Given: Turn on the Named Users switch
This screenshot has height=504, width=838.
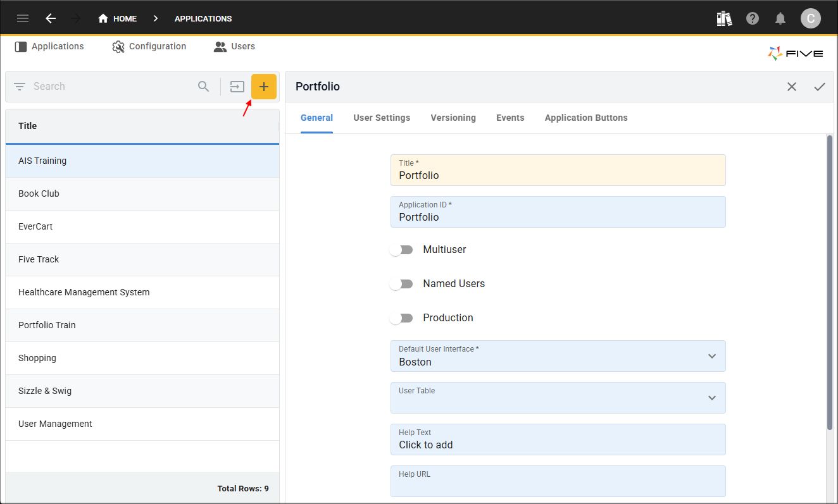Looking at the screenshot, I should 401,284.
